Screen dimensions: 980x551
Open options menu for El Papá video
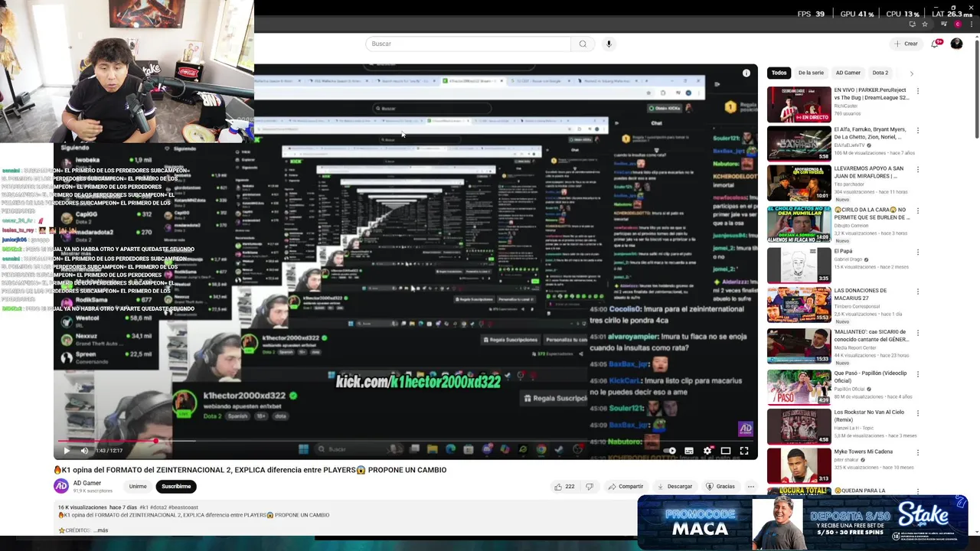tap(917, 252)
